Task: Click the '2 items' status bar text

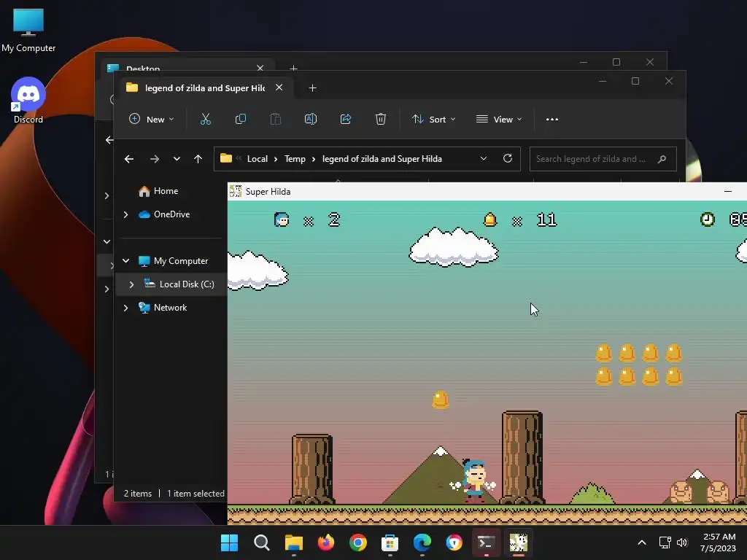Action: pos(138,494)
